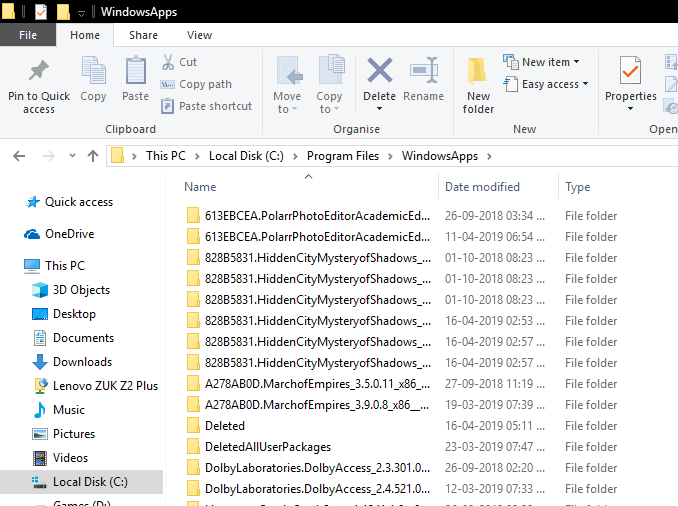This screenshot has height=506, width=678.
Task: Expand the Delete options dropdown arrow
Action: [379, 109]
